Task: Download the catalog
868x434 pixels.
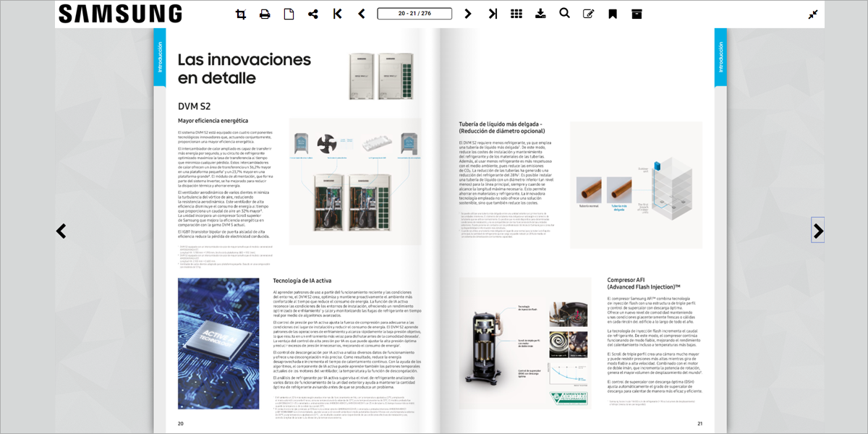Action: tap(540, 14)
